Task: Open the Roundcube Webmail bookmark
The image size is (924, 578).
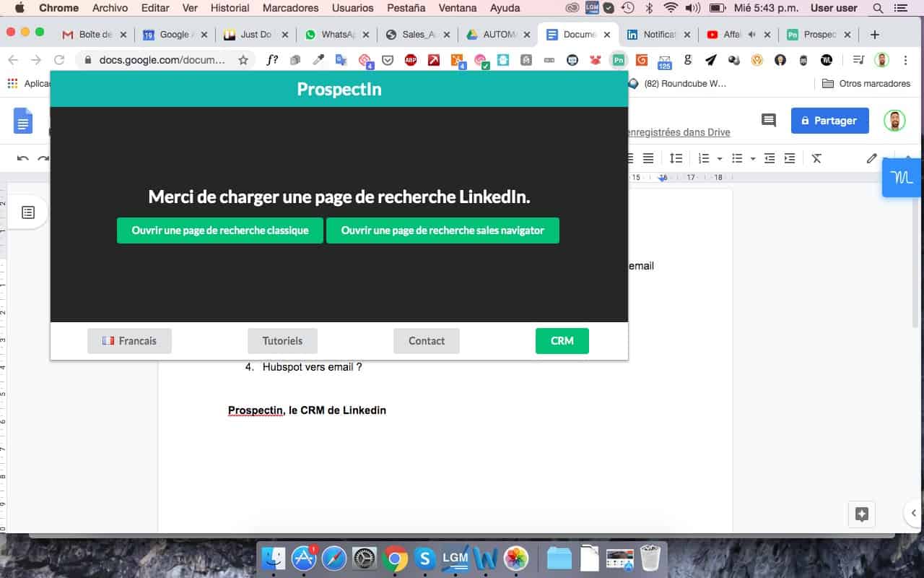Action: tap(677, 84)
